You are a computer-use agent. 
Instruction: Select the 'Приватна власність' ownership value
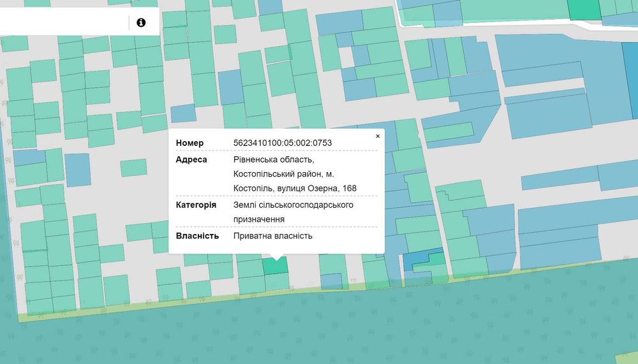272,236
